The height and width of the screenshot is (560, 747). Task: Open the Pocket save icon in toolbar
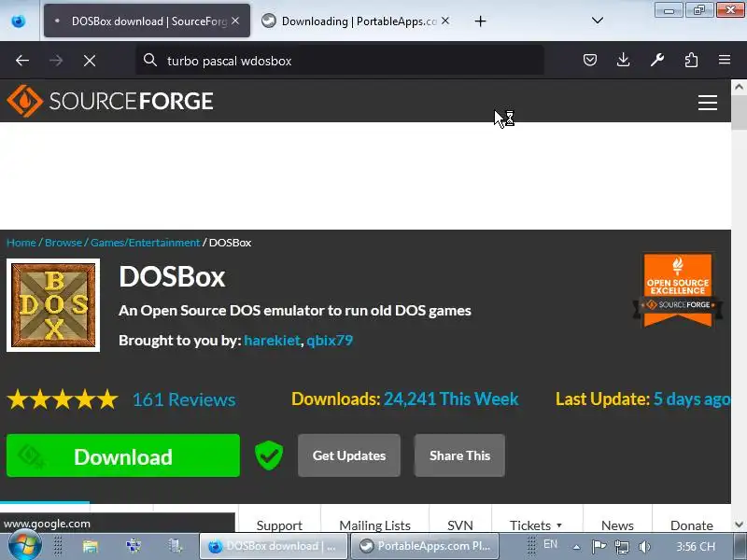590,60
